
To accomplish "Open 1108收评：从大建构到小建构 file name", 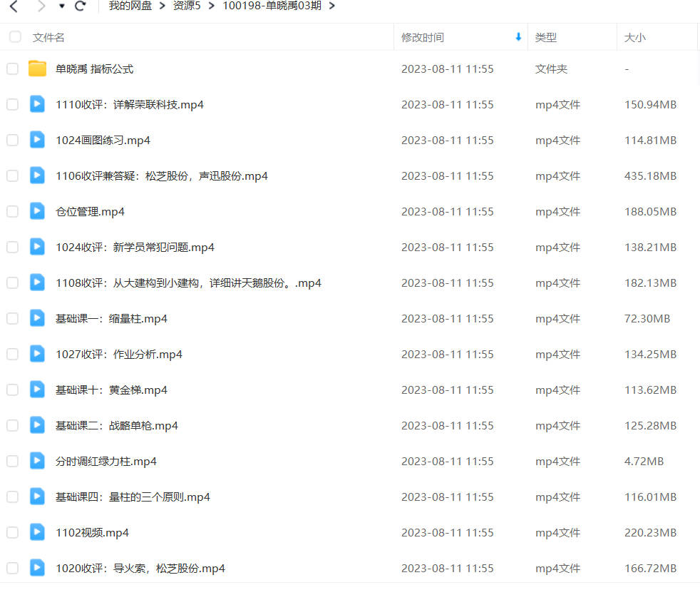I will 188,284.
